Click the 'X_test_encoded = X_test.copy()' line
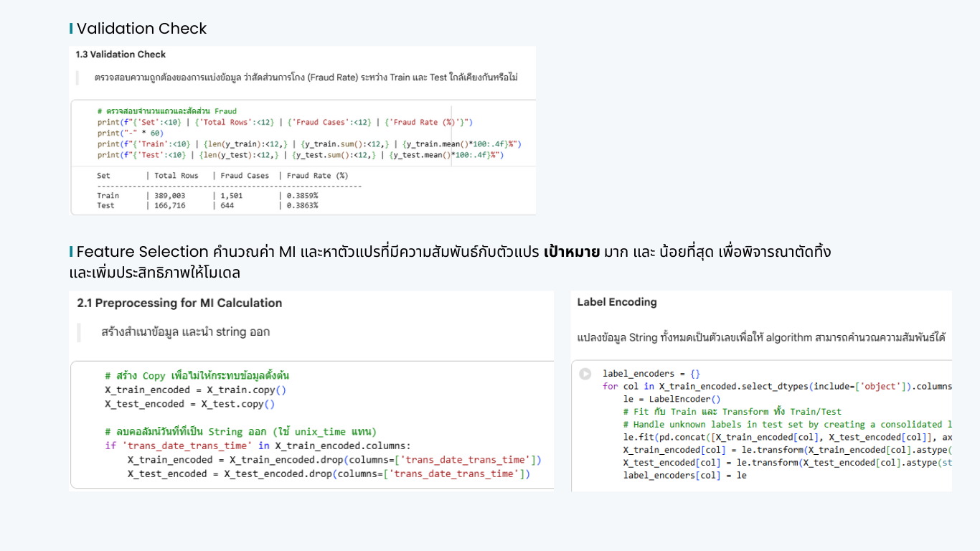 [x=189, y=404]
